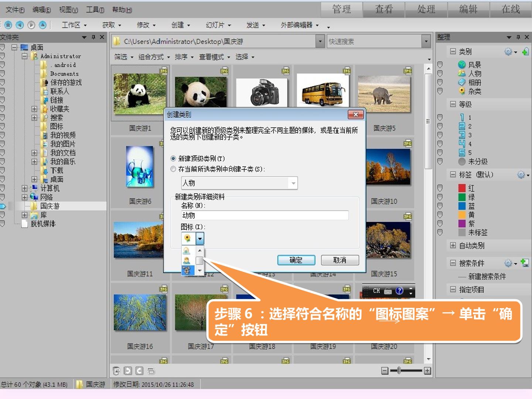Click the 相册 album category icon
Image resolution: width=532 pixels, height=399 pixels.
pos(462,82)
